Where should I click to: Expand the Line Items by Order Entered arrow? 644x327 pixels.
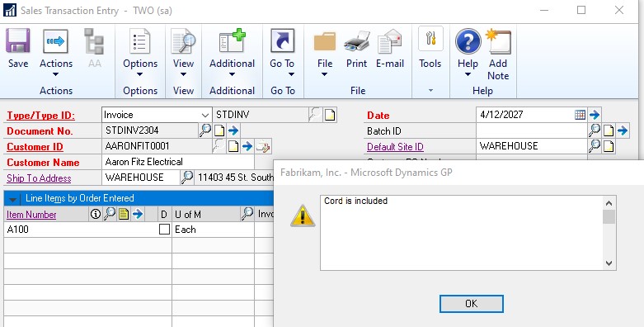(12, 200)
